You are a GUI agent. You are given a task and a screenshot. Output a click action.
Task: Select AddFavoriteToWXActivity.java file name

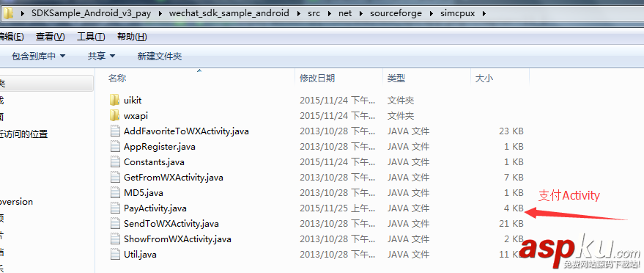click(186, 131)
